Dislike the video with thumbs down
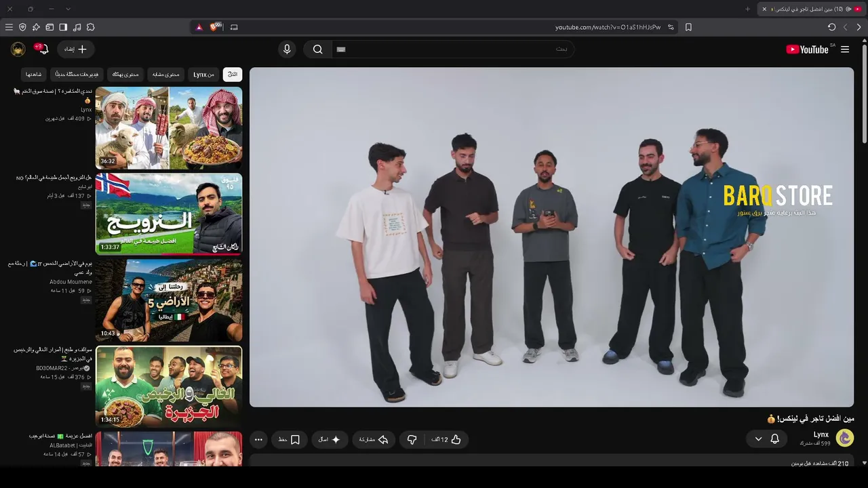The width and height of the screenshot is (868, 488). [x=412, y=439]
